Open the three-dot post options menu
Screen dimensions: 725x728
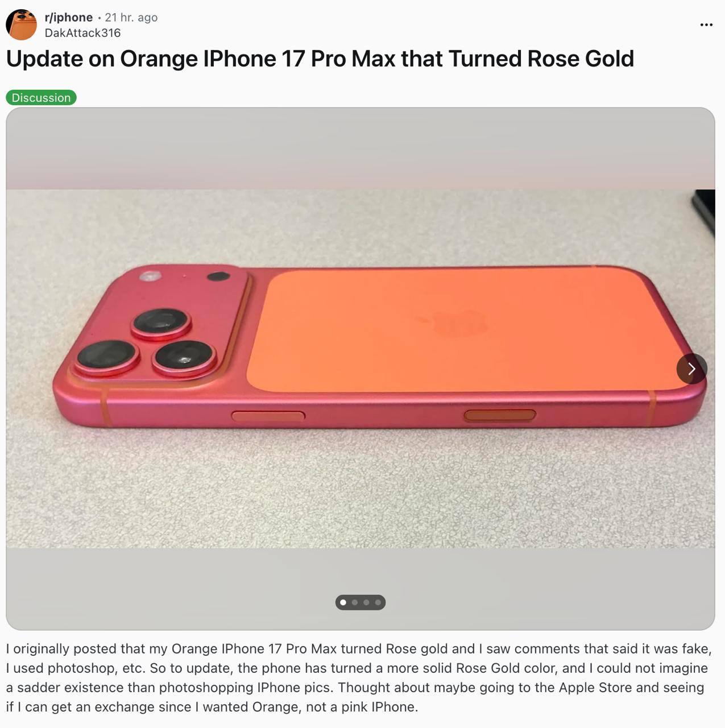tap(706, 24)
